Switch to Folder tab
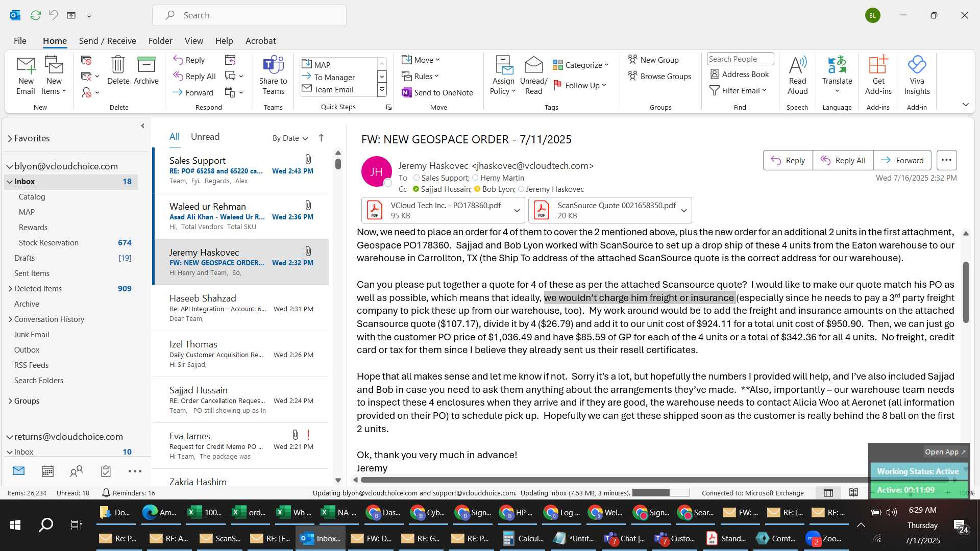Viewport: 980px width, 551px height. pyautogui.click(x=160, y=41)
